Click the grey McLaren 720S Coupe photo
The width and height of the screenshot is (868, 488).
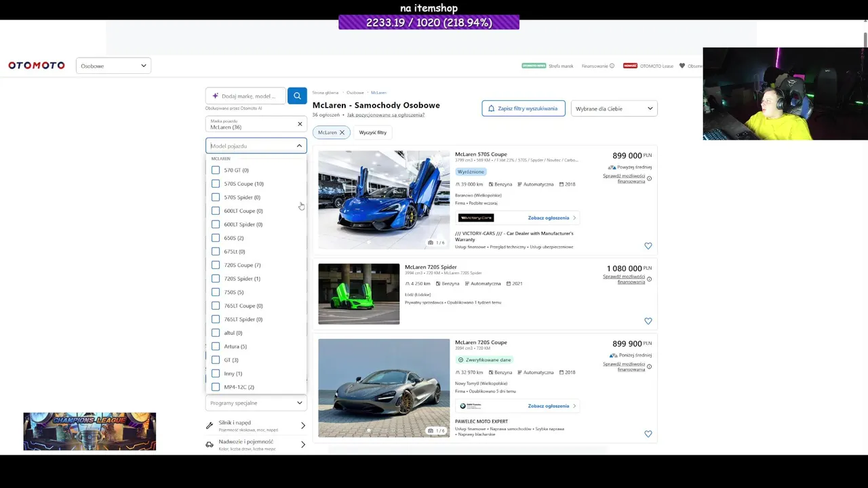coord(384,388)
